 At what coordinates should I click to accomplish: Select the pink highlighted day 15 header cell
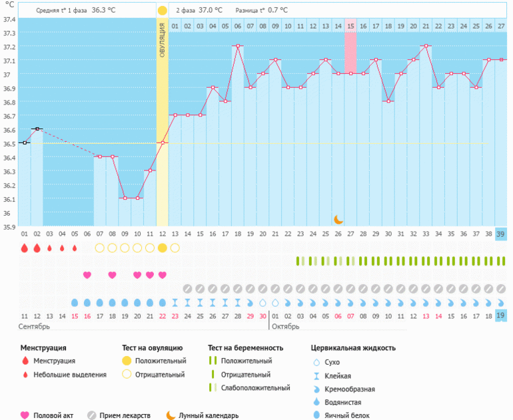[x=350, y=26]
